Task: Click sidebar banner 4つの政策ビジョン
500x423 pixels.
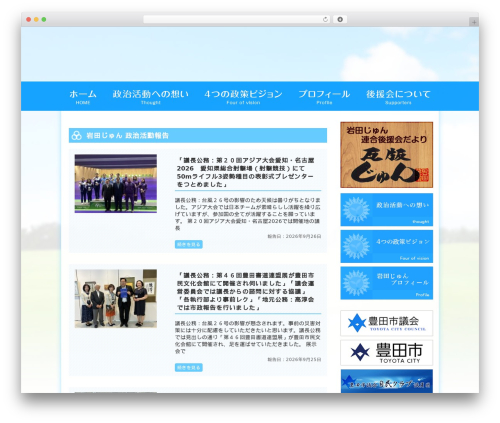Action: pyautogui.click(x=387, y=246)
